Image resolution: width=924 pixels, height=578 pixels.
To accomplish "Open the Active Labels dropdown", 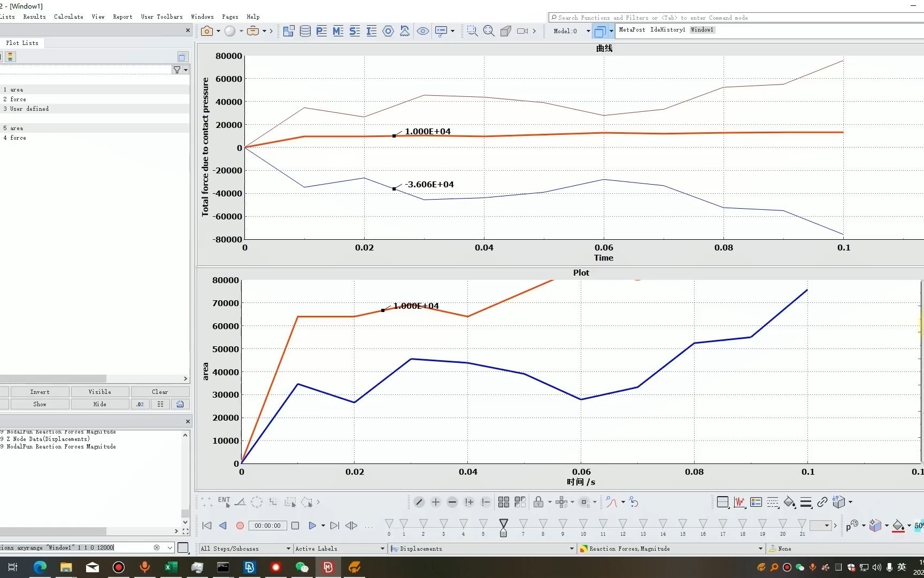I will [340, 549].
